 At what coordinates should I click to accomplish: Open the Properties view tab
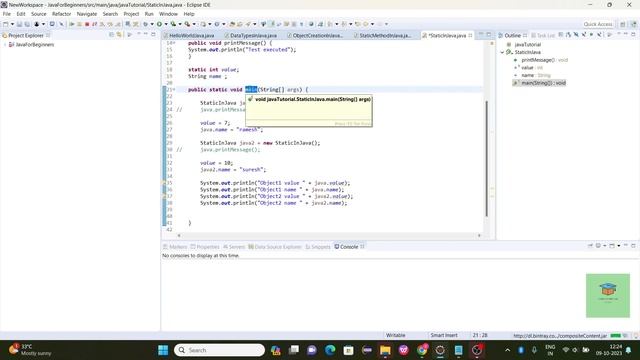coord(205,247)
